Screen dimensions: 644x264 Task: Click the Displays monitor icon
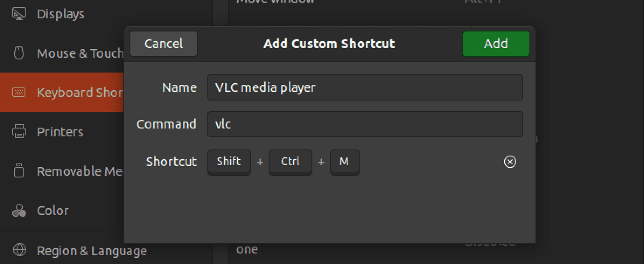tap(19, 14)
